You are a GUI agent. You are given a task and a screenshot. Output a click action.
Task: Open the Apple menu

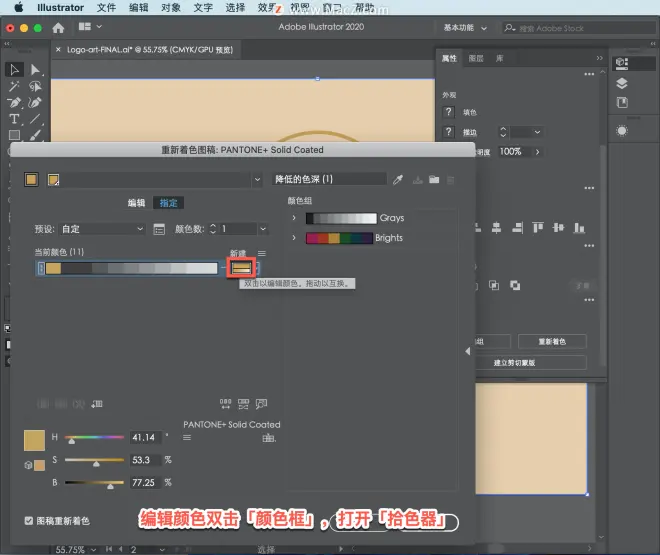point(19,7)
